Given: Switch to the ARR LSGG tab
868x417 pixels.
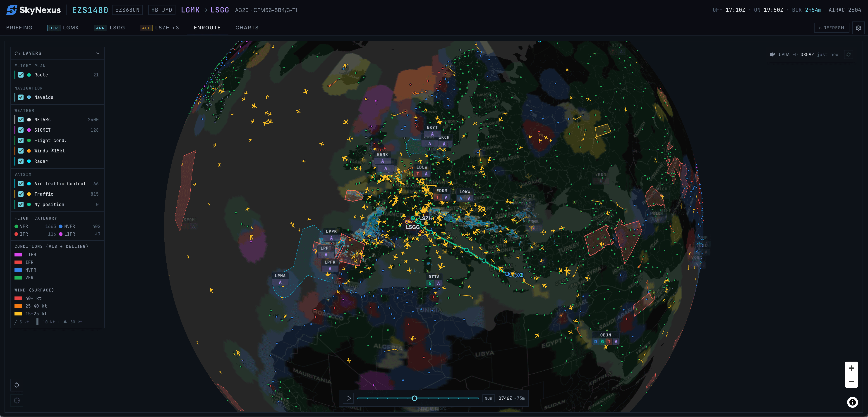Looking at the screenshot, I should (110, 28).
